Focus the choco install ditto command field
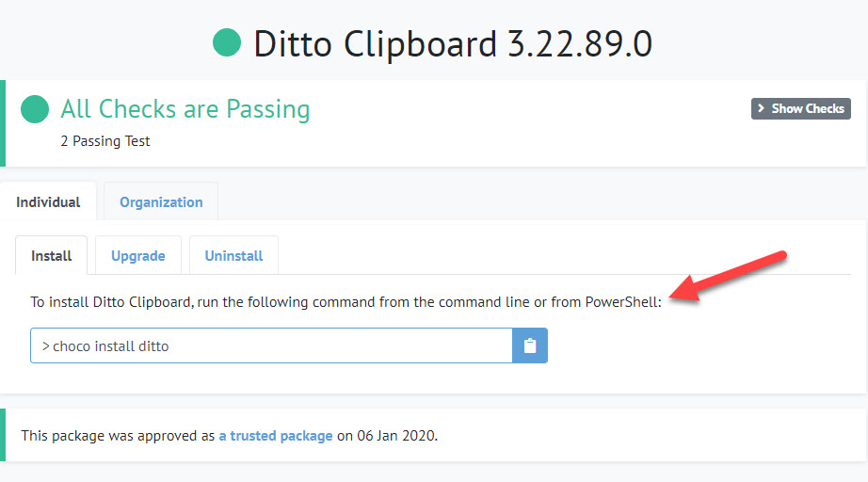The height and width of the screenshot is (482, 868). click(271, 345)
